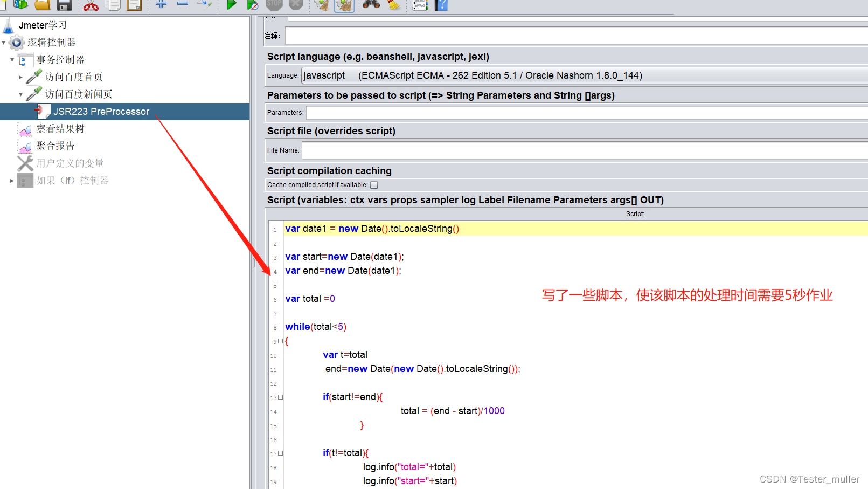Collapse the 逻辑控制器 tree node
Viewport: 868px width, 489px height.
pos(4,43)
